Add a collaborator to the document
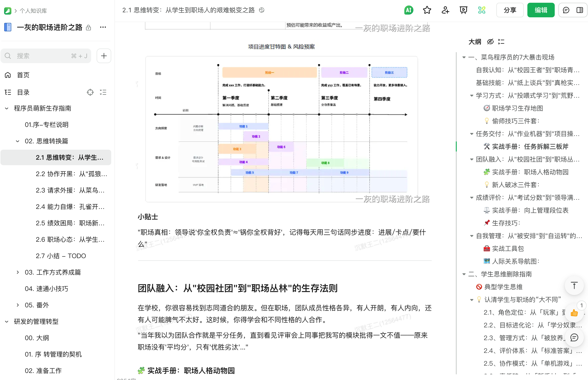Viewport: 588px width, 380px height. pyautogui.click(x=445, y=10)
